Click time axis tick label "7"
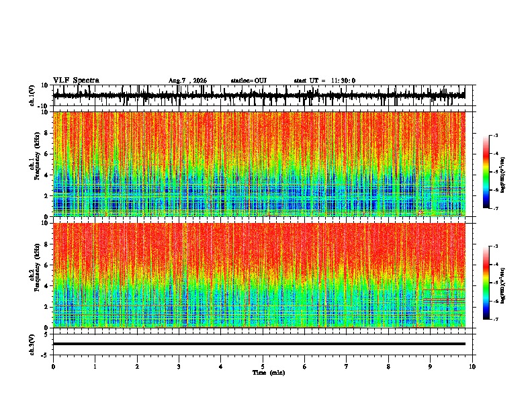 pyautogui.click(x=347, y=367)
